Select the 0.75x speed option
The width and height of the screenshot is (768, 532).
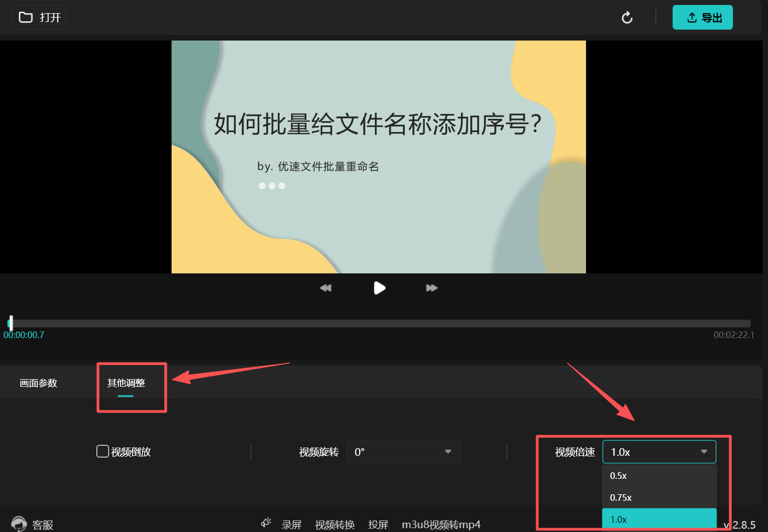(621, 497)
